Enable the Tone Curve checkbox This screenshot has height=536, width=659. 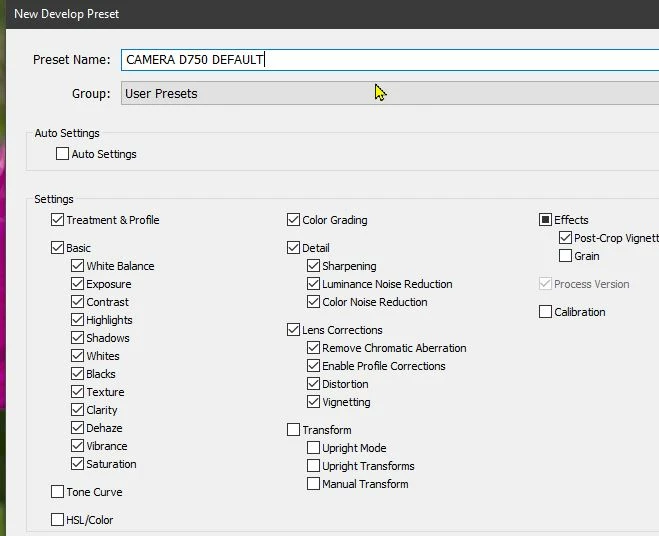click(x=57, y=492)
